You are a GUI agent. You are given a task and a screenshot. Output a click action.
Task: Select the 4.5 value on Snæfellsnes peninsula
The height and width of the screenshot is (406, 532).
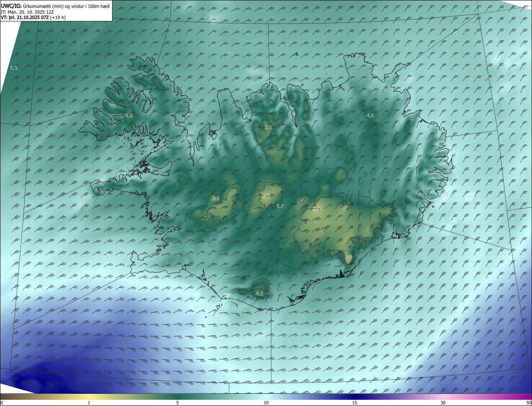point(98,190)
